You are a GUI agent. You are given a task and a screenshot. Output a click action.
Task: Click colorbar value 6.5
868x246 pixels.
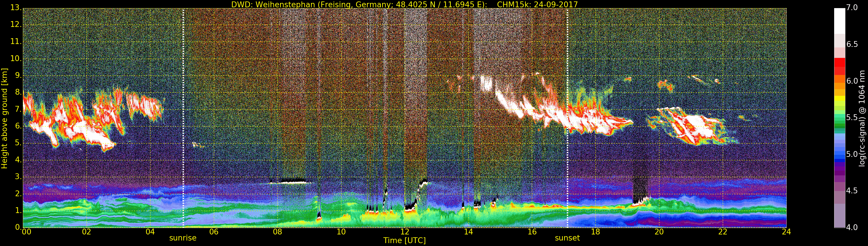click(852, 45)
